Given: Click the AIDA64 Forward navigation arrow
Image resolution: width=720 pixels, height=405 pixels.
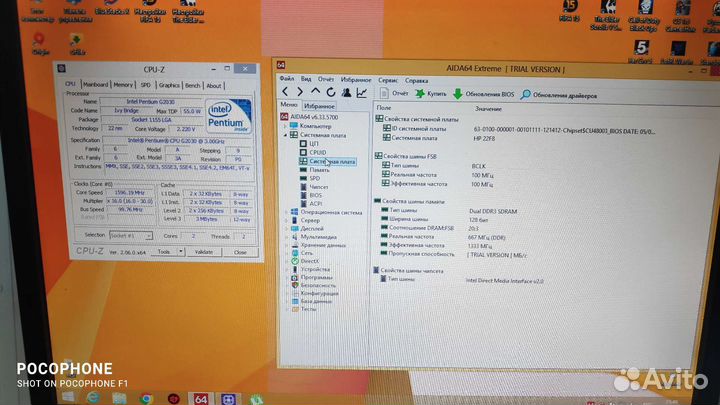Looking at the screenshot, I should (299, 92).
